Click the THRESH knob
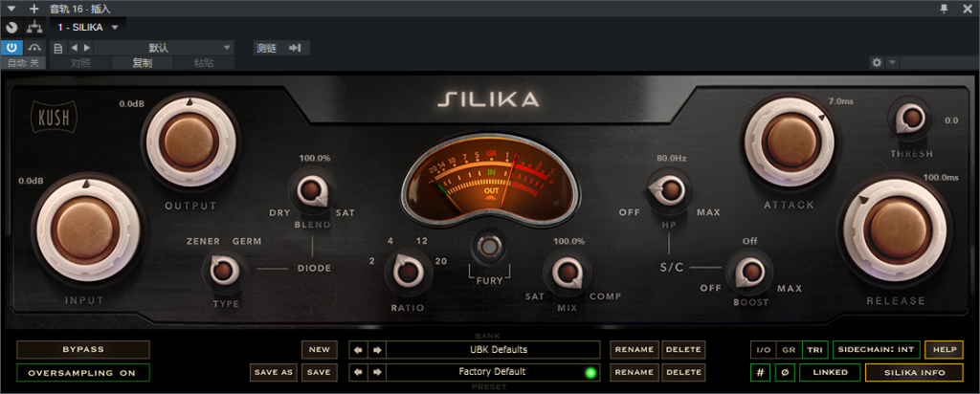This screenshot has height=394, width=980. [x=910, y=119]
